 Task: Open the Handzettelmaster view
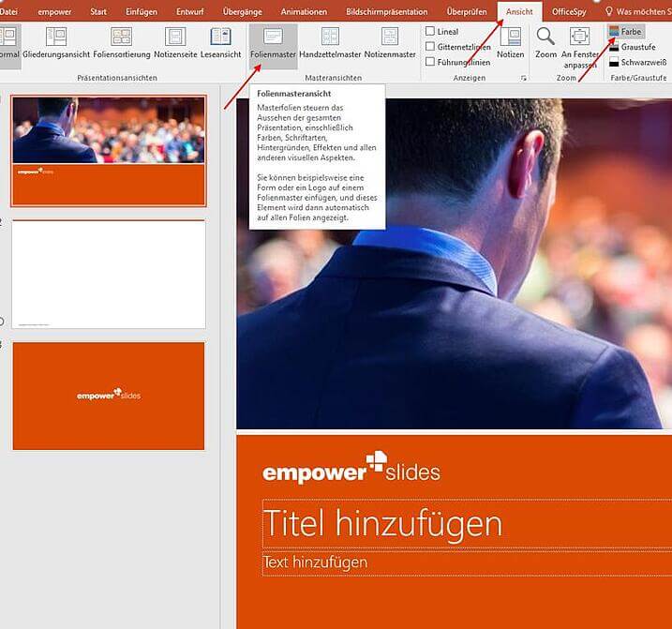coord(330,44)
